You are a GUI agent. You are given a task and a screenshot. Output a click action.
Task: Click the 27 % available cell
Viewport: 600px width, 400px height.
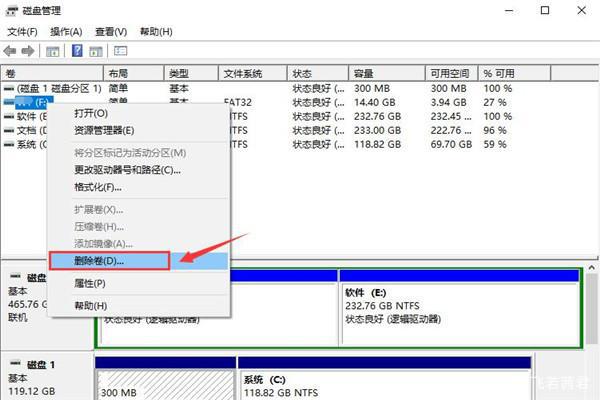pyautogui.click(x=495, y=103)
